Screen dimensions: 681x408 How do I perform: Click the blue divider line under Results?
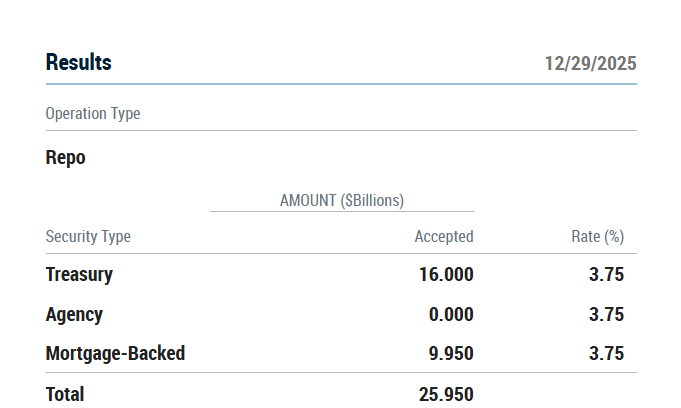click(x=341, y=84)
